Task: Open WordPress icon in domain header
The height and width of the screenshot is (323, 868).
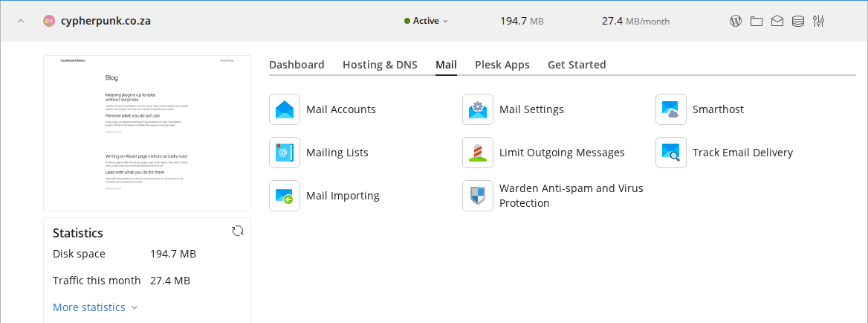Action: tap(735, 21)
